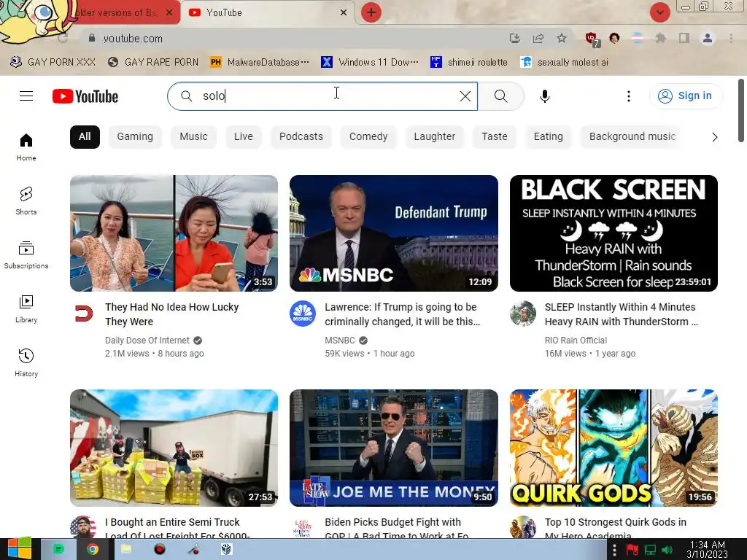The height and width of the screenshot is (560, 747).
Task: Open the 'Lawrence: If Trump is going' video title
Action: (402, 314)
